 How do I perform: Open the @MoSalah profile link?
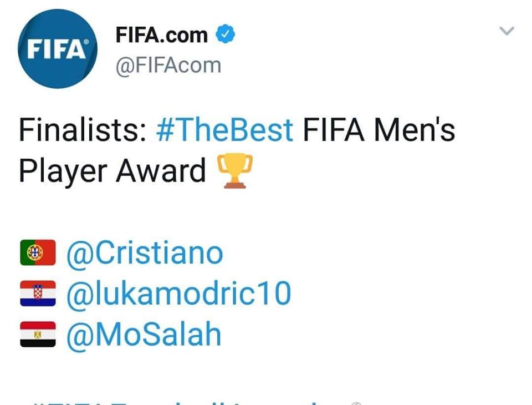pyautogui.click(x=143, y=334)
